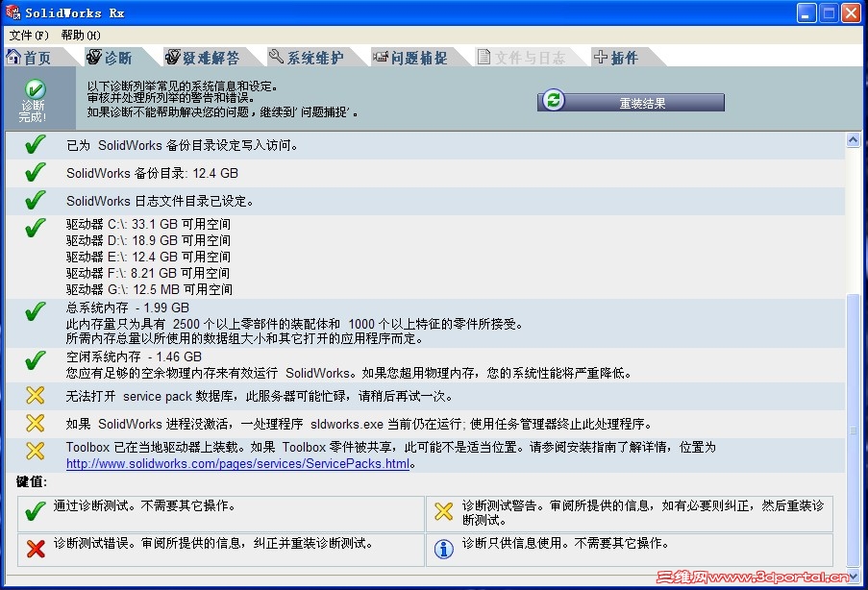The image size is (868, 590).
Task: Open the 帮助(H) menu
Action: point(81,36)
